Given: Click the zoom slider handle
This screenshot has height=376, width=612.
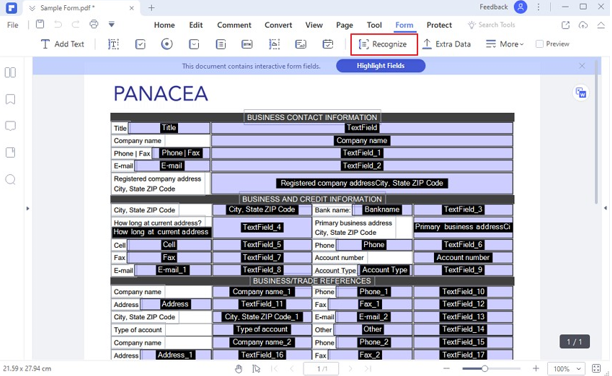Looking at the screenshot, I should (484, 369).
